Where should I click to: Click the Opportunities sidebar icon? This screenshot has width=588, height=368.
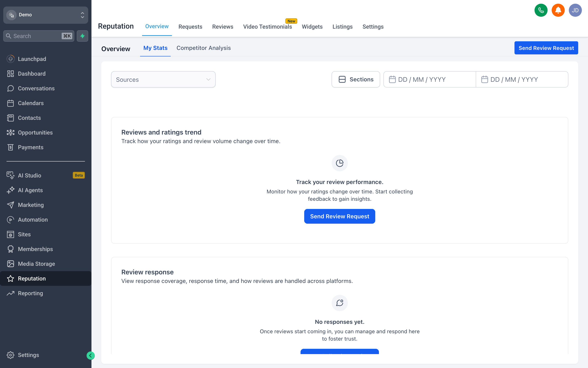(x=10, y=133)
